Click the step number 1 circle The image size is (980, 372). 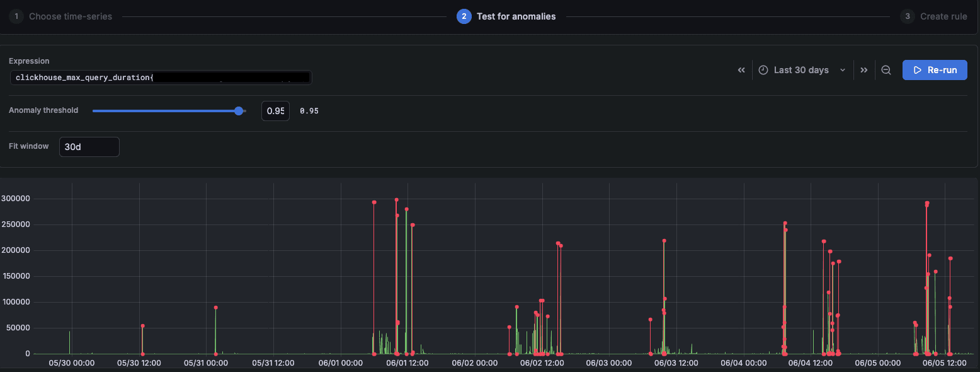[16, 16]
